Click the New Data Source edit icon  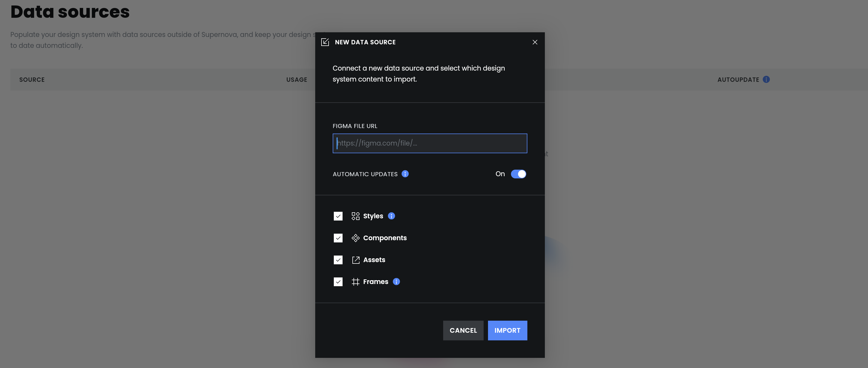pos(325,42)
